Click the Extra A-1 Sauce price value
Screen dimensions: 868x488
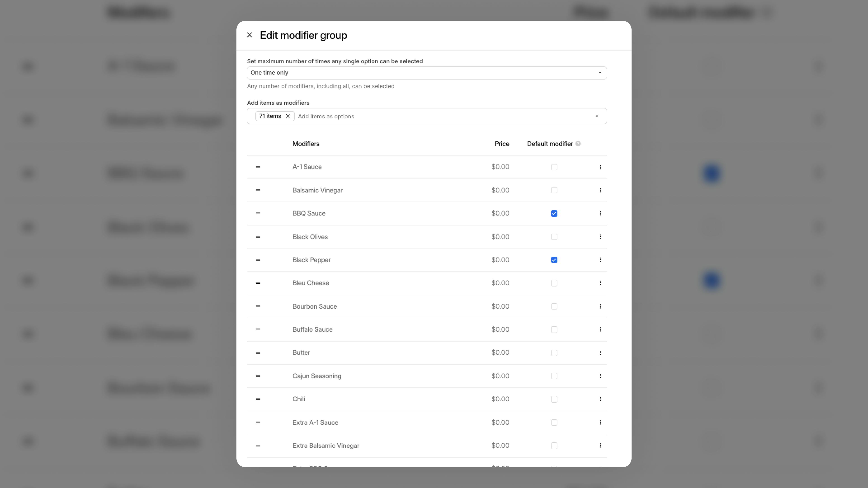tap(500, 422)
